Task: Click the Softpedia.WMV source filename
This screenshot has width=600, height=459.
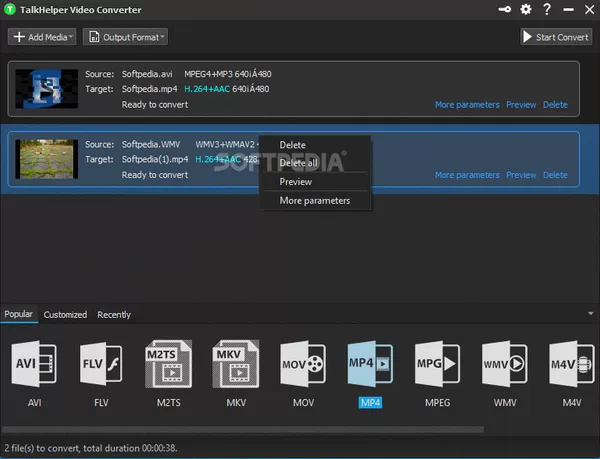Action: (151, 145)
